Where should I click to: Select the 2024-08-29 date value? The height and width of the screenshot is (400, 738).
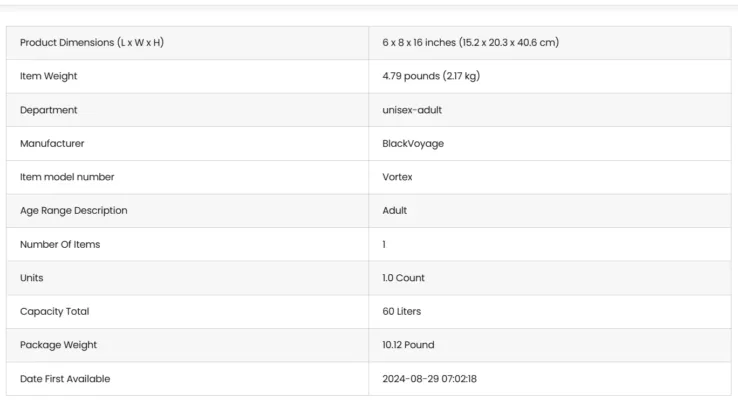[429, 379]
